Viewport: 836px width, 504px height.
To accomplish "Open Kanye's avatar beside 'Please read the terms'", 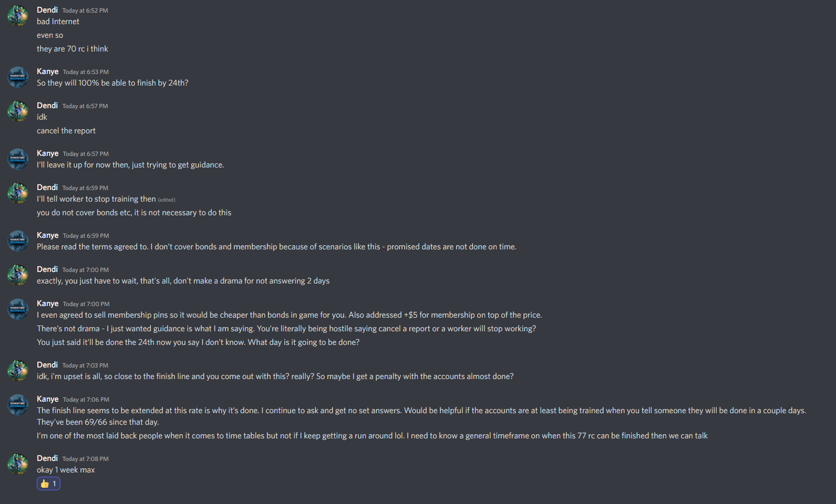I will pos(18,241).
